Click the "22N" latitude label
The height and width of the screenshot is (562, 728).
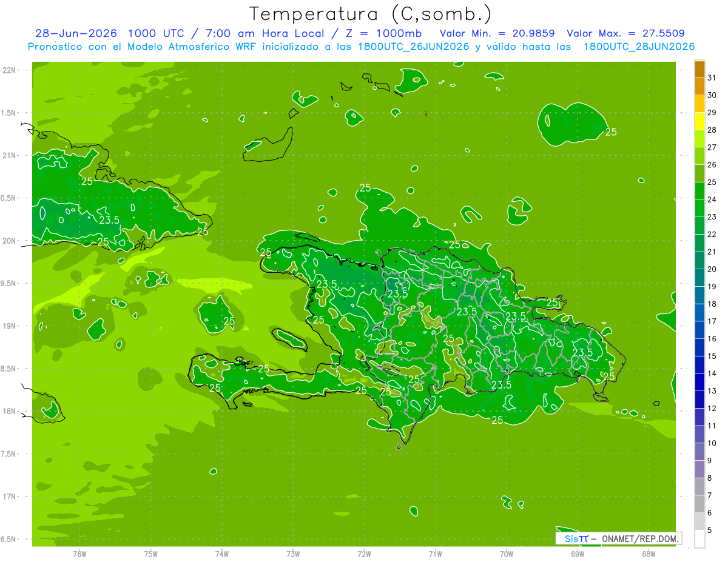coord(9,70)
